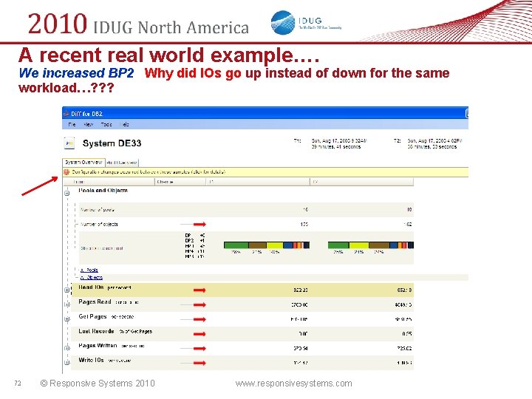Click the Lost Records row label
The width and height of the screenshot is (532, 399).
[x=115, y=331]
